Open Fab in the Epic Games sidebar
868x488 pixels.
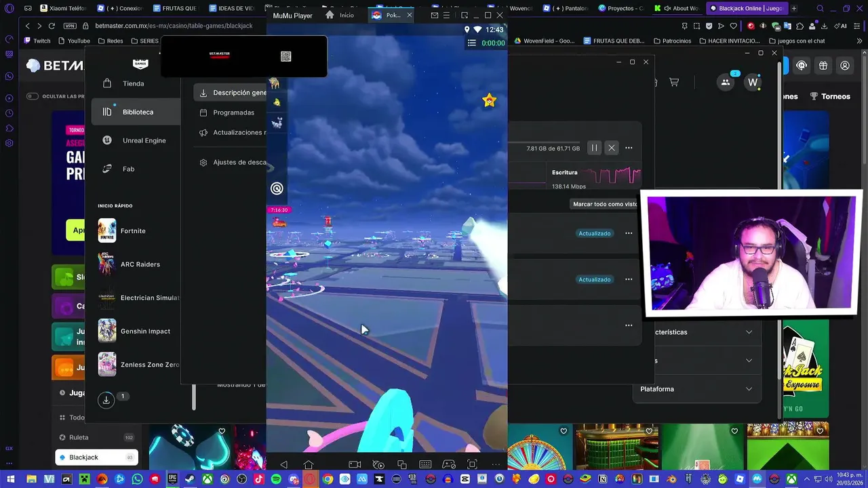(x=136, y=169)
